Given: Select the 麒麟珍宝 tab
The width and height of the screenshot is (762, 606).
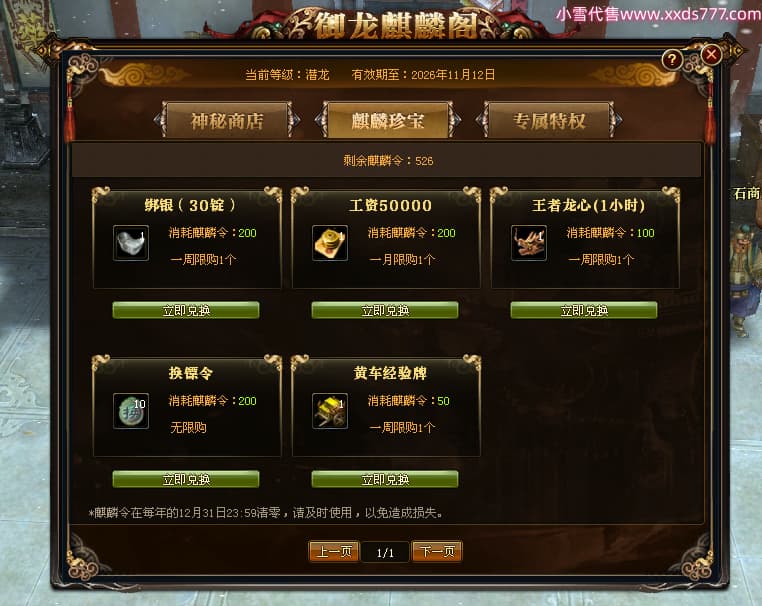Looking at the screenshot, I should [x=388, y=121].
